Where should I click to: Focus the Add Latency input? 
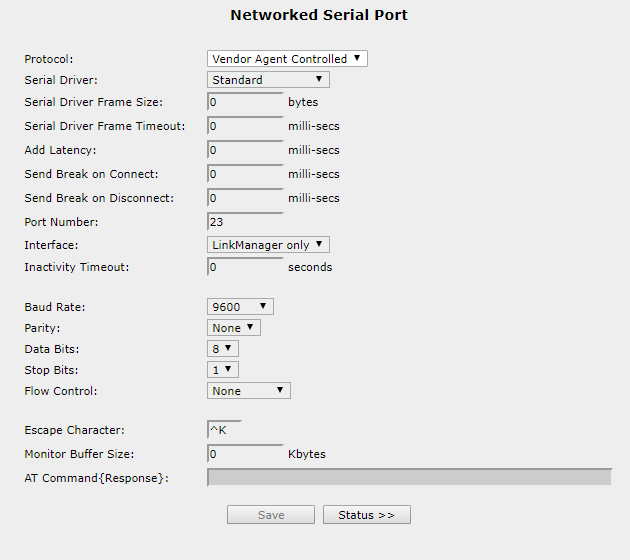point(245,150)
